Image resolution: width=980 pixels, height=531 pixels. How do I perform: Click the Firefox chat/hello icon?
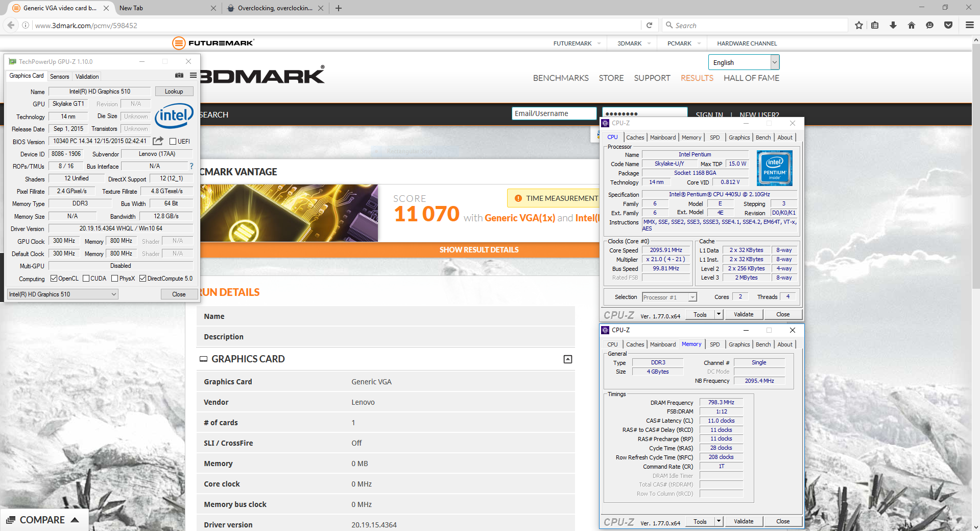point(930,25)
